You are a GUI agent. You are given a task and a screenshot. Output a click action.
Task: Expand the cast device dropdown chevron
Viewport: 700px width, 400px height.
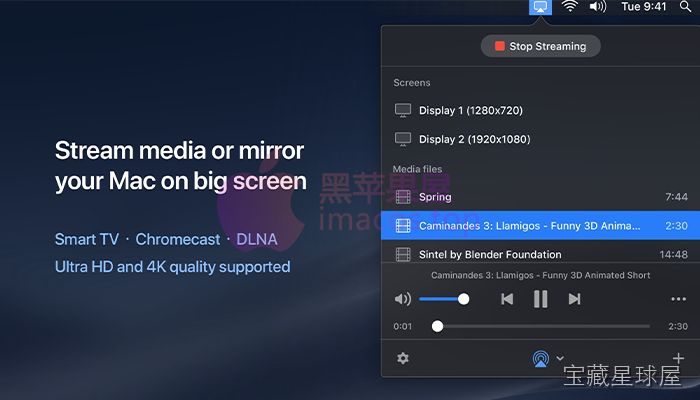[x=560, y=358]
